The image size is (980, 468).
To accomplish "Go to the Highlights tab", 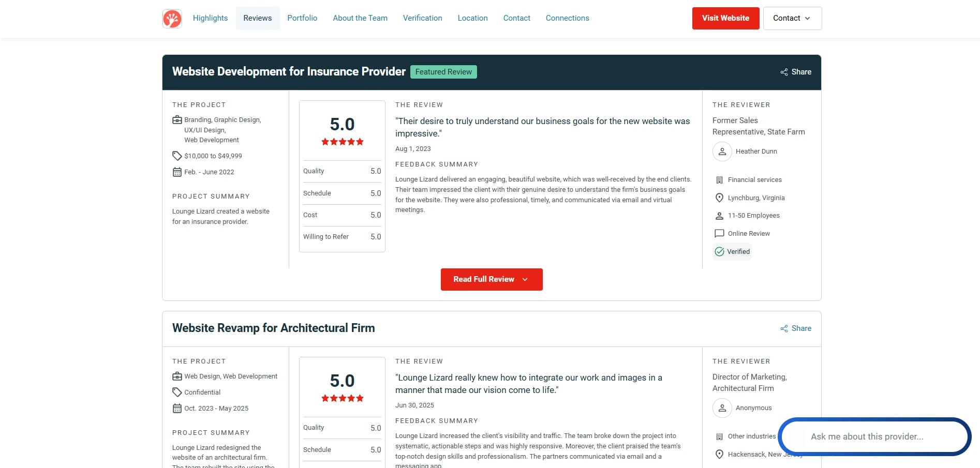I will click(210, 18).
